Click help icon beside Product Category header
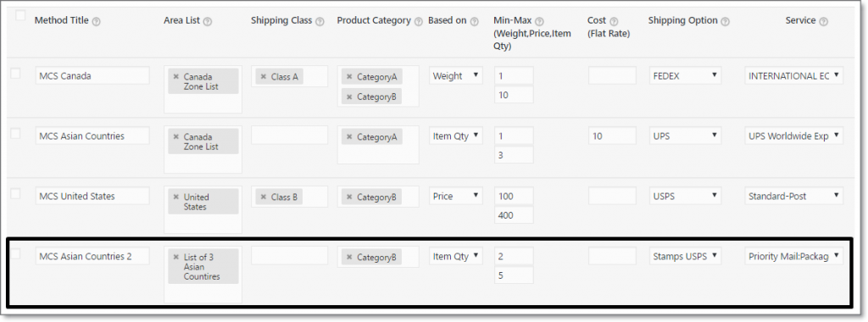The image size is (868, 322). (419, 21)
